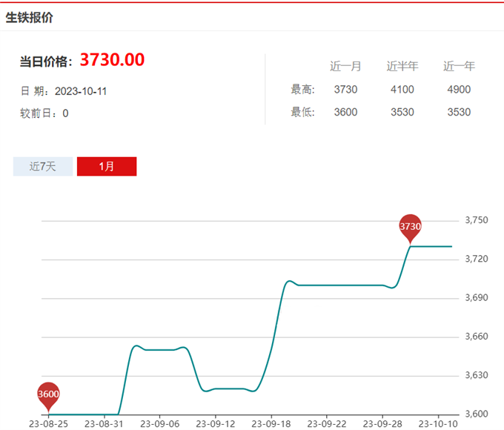Screen dimensions: 504x430
Task: Click the 23-10-10 x-axis label
Action: (x=438, y=424)
